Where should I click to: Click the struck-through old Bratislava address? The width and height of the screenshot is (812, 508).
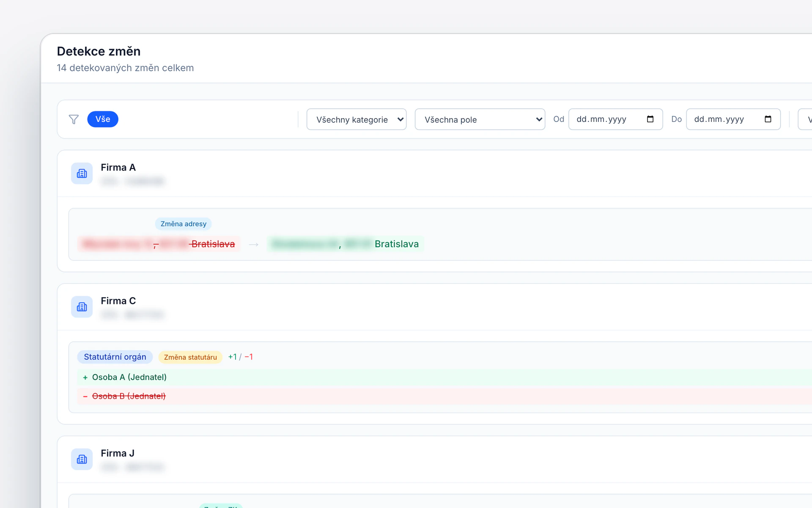(159, 244)
